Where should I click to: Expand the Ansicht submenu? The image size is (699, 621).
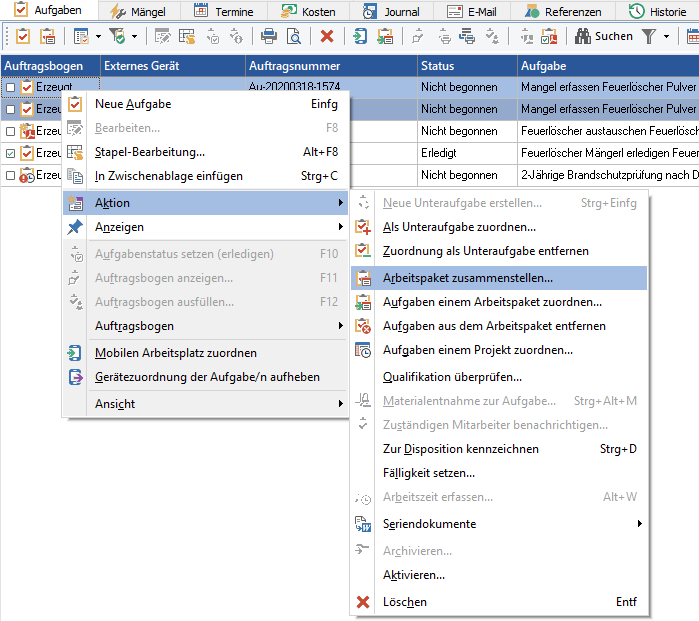(206, 404)
